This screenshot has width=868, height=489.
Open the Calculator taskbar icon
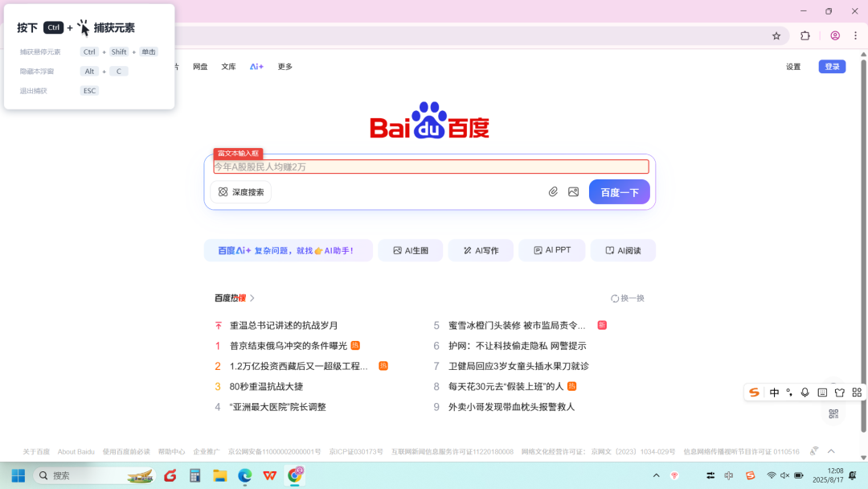pyautogui.click(x=194, y=475)
